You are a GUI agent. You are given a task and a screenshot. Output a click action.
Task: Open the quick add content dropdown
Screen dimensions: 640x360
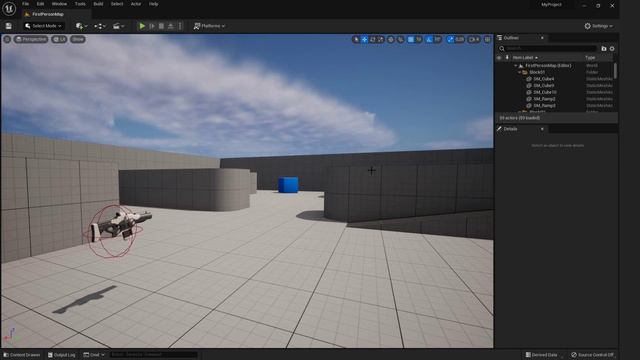click(x=81, y=26)
